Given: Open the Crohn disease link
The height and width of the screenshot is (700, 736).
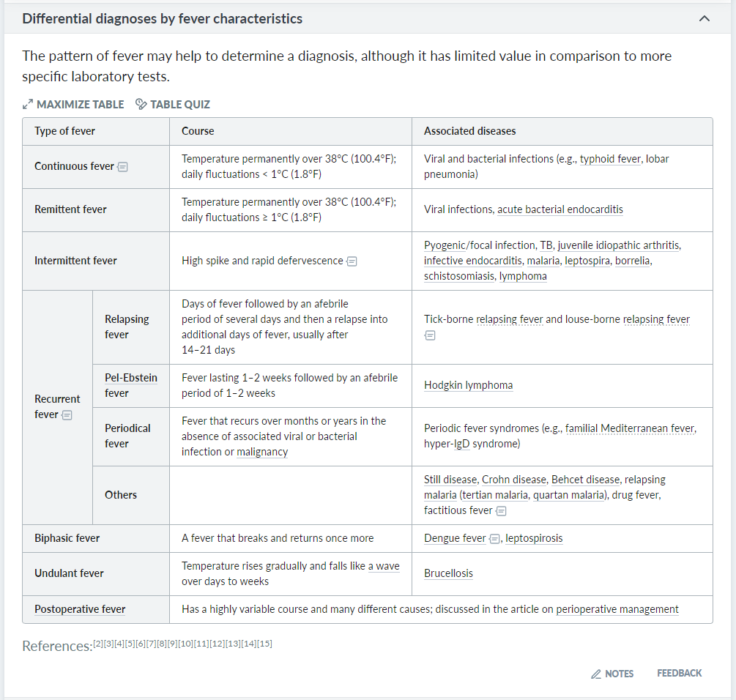Looking at the screenshot, I should [x=513, y=479].
